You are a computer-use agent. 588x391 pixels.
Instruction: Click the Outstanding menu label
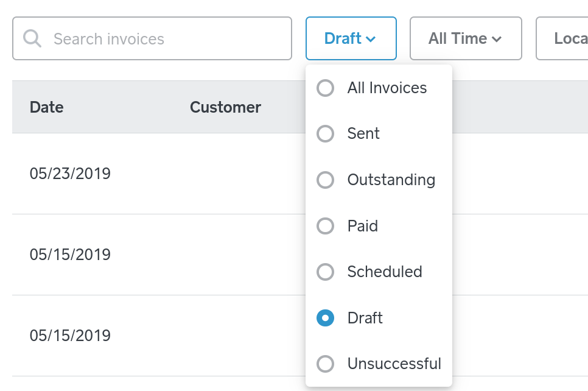[x=391, y=180]
